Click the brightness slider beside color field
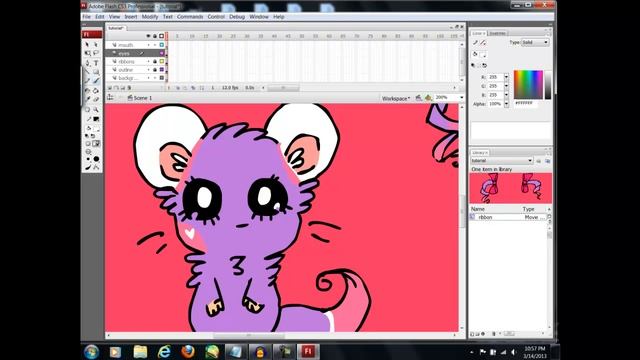Viewport: 640px width, 360px height. (x=548, y=84)
